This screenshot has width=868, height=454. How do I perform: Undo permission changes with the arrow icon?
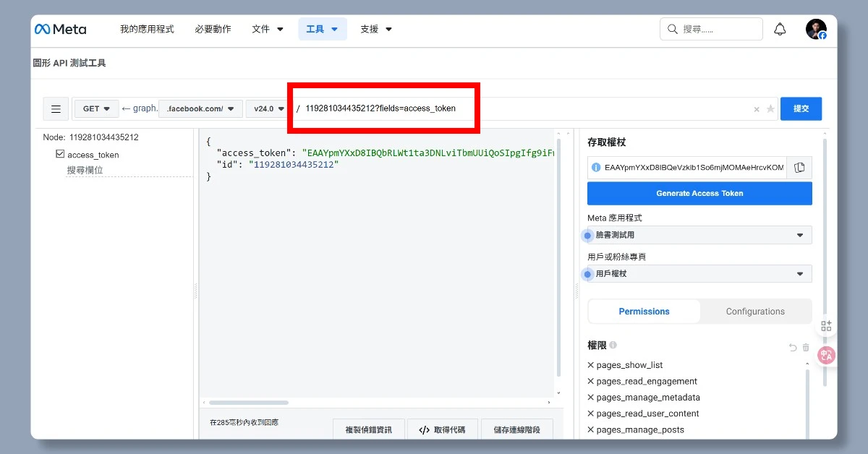[793, 347]
